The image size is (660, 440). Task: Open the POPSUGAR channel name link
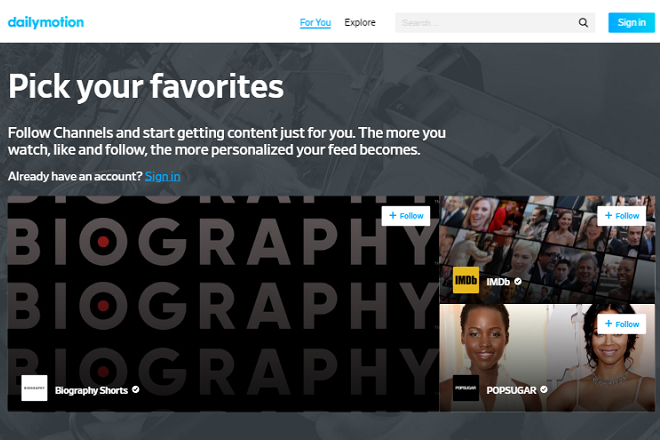coord(511,390)
